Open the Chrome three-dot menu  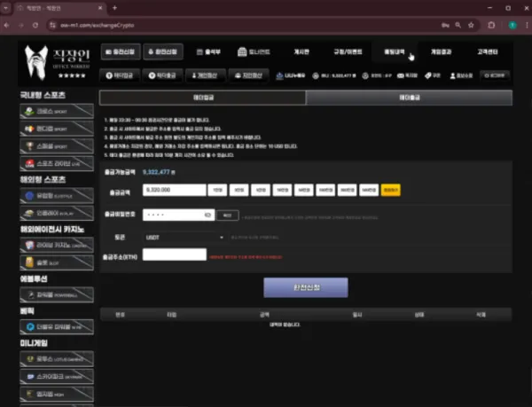tap(527, 25)
